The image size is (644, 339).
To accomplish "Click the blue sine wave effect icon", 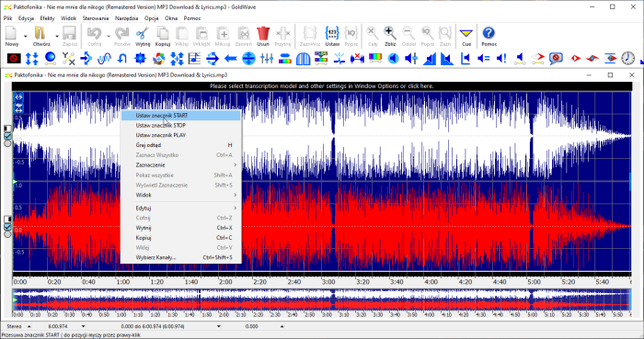I will click(104, 59).
